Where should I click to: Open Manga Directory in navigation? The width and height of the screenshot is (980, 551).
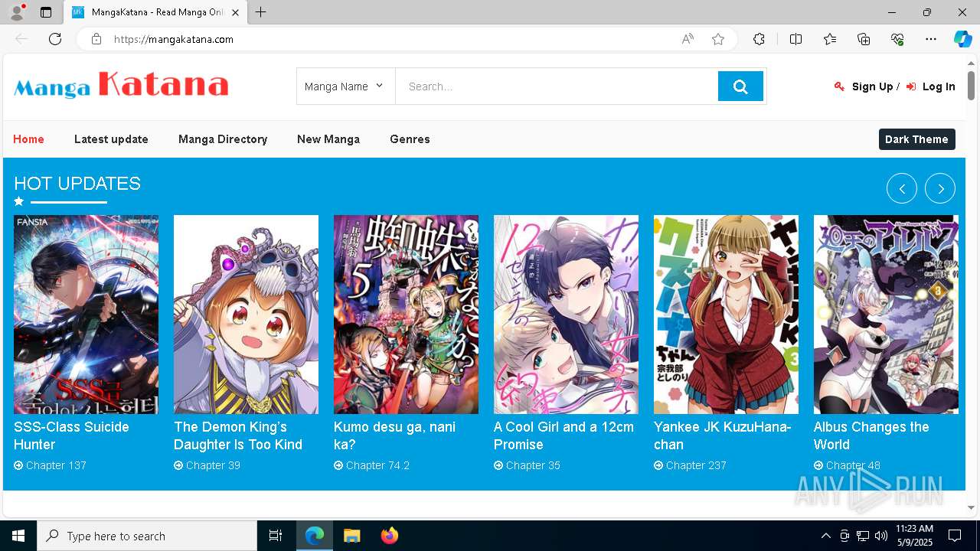click(223, 139)
